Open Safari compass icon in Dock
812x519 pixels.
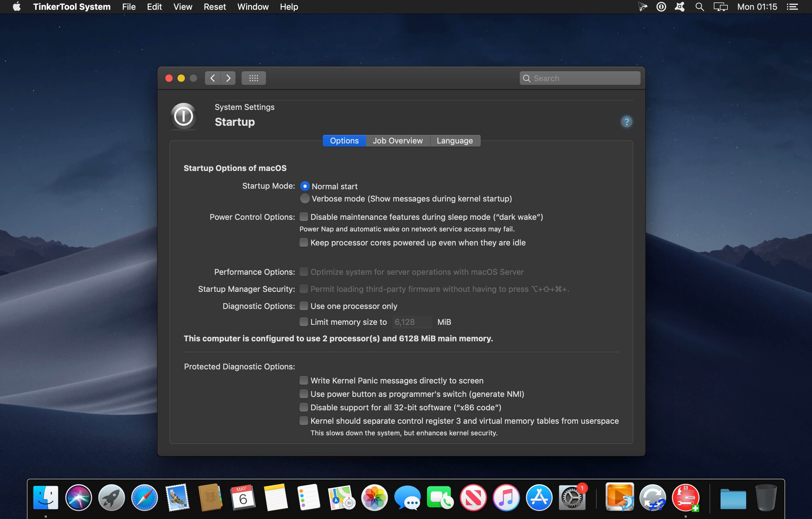click(x=144, y=497)
